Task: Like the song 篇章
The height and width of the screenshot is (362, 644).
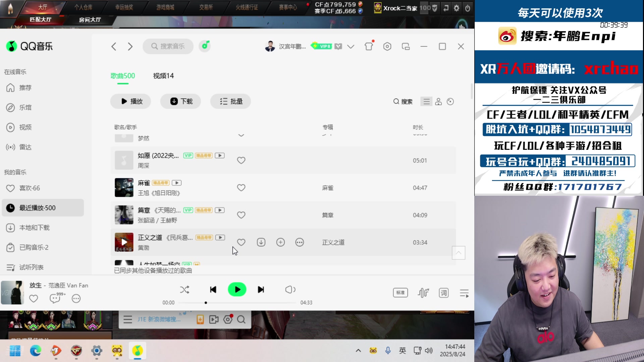Action: click(241, 215)
